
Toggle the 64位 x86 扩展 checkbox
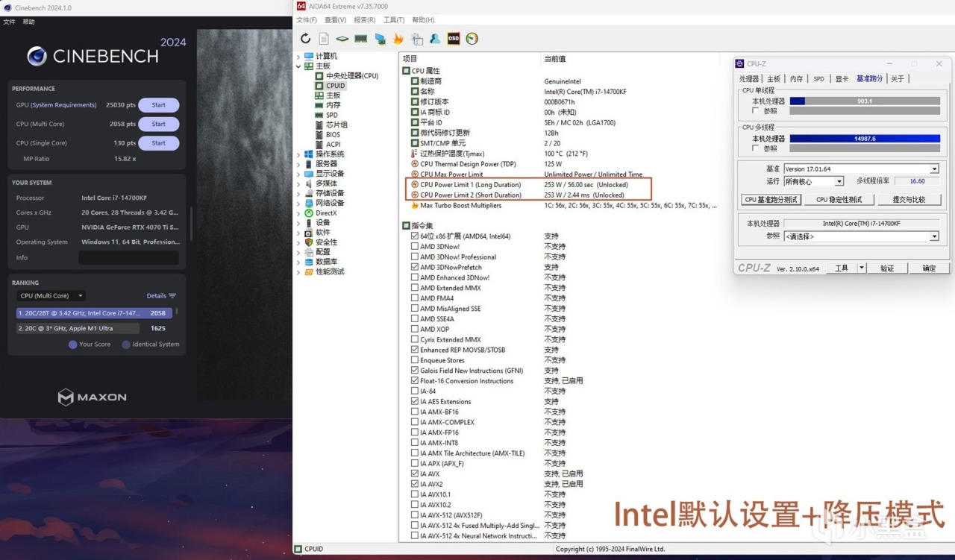pyautogui.click(x=415, y=236)
